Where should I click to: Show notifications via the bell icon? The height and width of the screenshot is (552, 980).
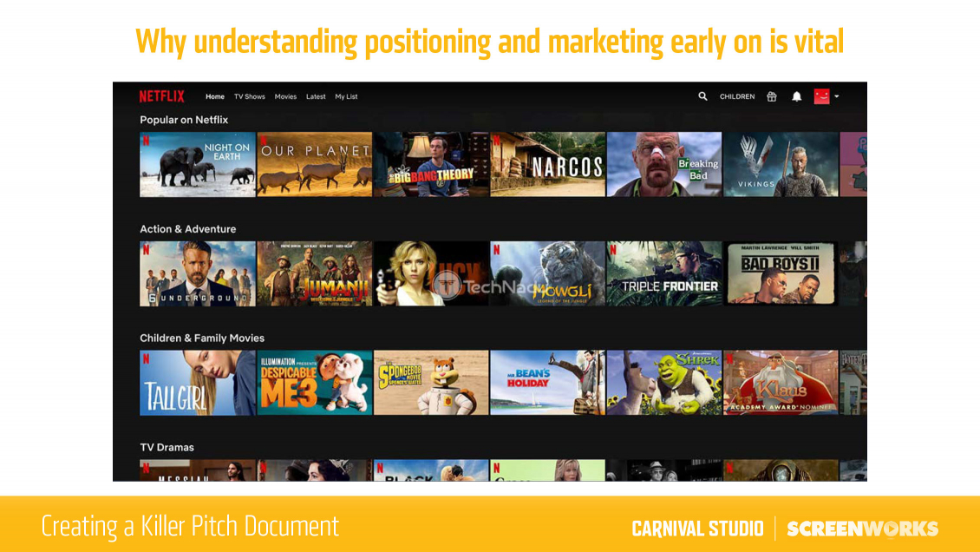[796, 96]
